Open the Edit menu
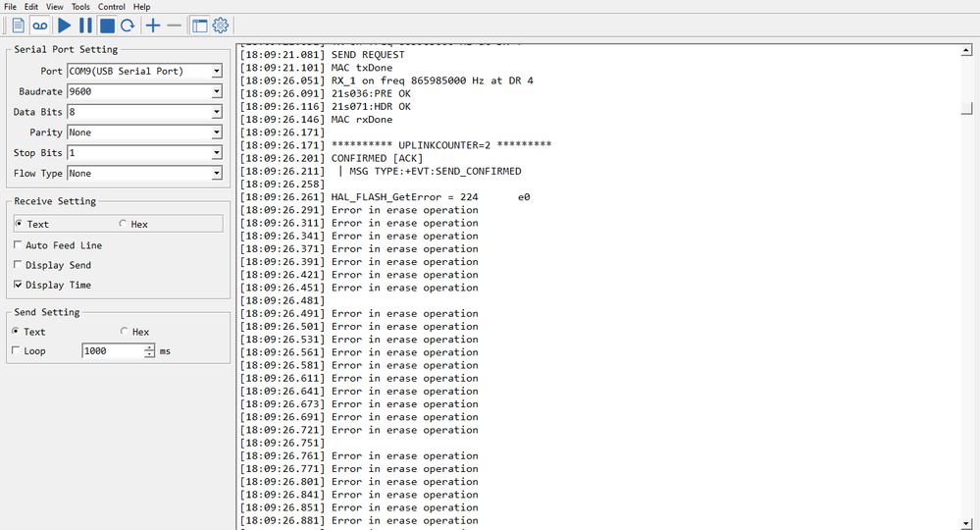Viewport: 980px width, 530px height. [x=31, y=7]
